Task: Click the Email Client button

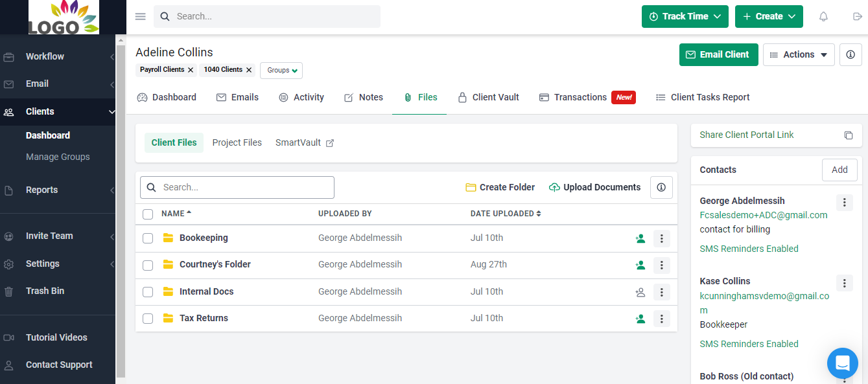Action: click(x=718, y=54)
